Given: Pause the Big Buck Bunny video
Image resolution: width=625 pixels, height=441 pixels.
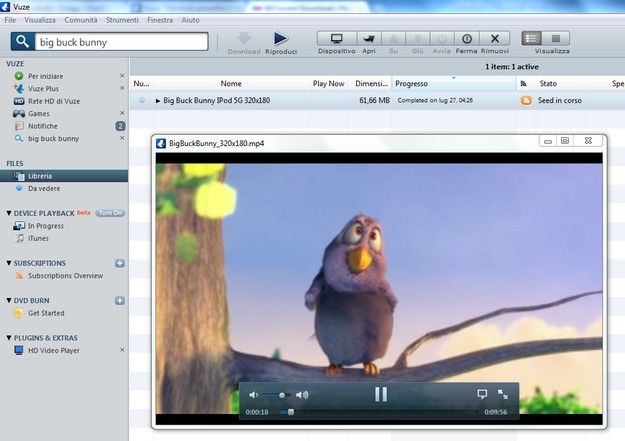Looking at the screenshot, I should pos(381,394).
